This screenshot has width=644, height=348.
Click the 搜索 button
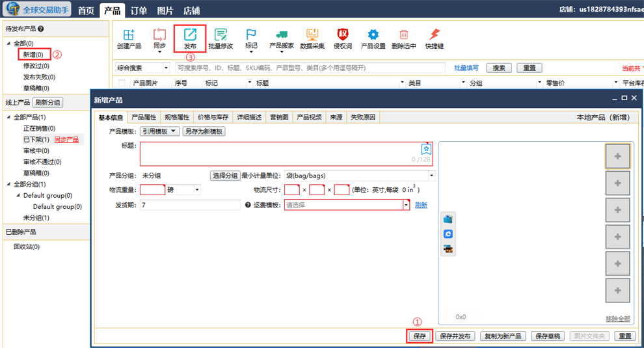498,68
